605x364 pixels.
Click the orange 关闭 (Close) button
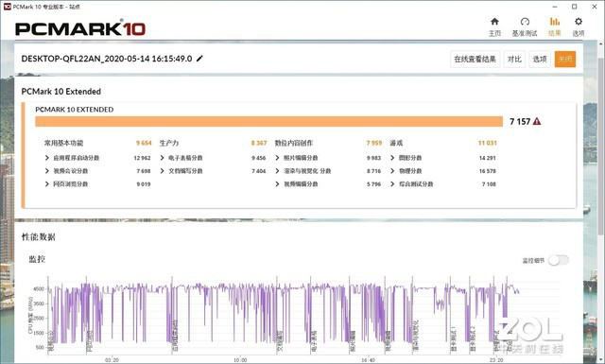click(565, 59)
